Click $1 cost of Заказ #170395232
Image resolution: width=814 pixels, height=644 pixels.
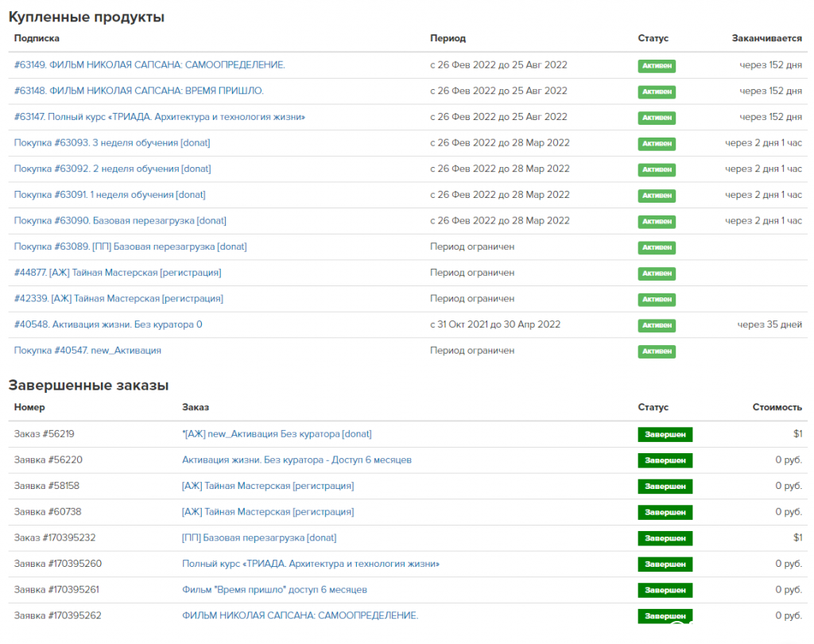click(797, 537)
